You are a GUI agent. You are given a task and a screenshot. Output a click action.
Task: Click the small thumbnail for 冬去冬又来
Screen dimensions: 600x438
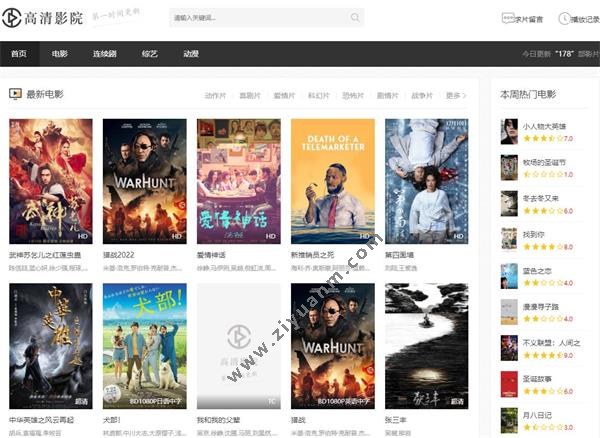(x=509, y=204)
